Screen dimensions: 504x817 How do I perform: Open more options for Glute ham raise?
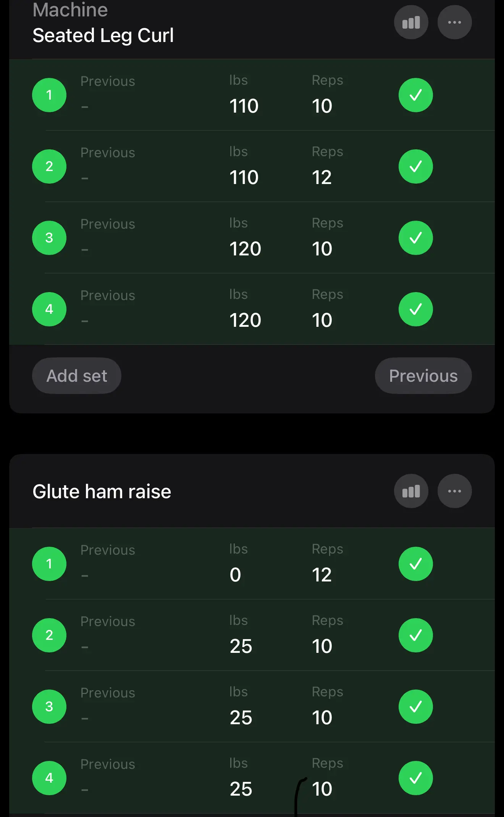click(454, 491)
